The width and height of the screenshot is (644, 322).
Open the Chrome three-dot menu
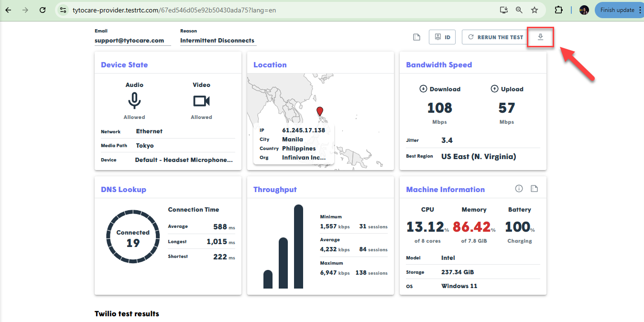tap(640, 10)
